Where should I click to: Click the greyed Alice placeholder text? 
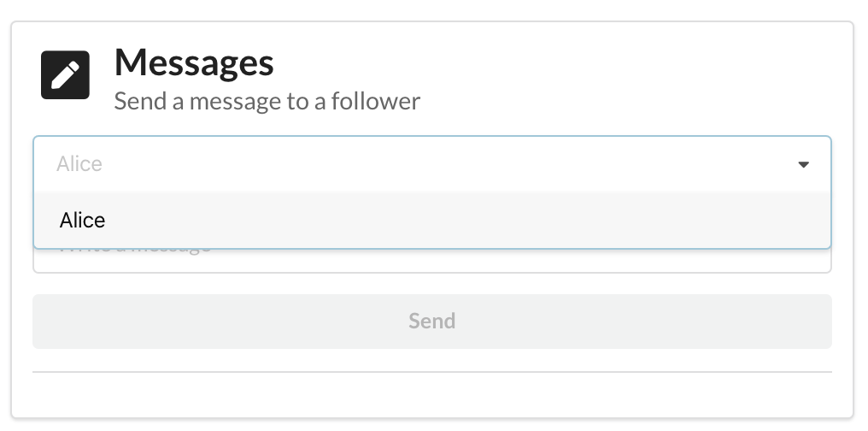(x=79, y=164)
